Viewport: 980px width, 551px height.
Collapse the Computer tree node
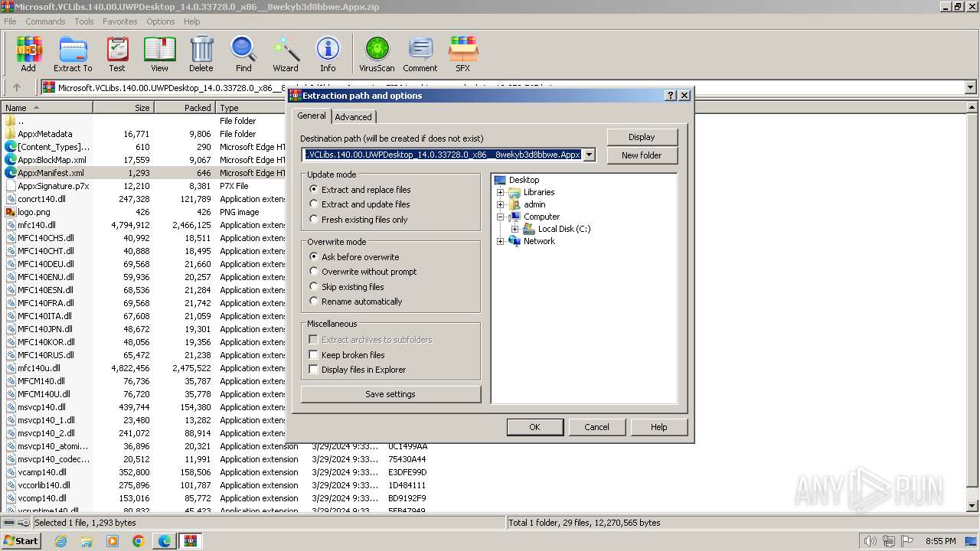click(501, 217)
